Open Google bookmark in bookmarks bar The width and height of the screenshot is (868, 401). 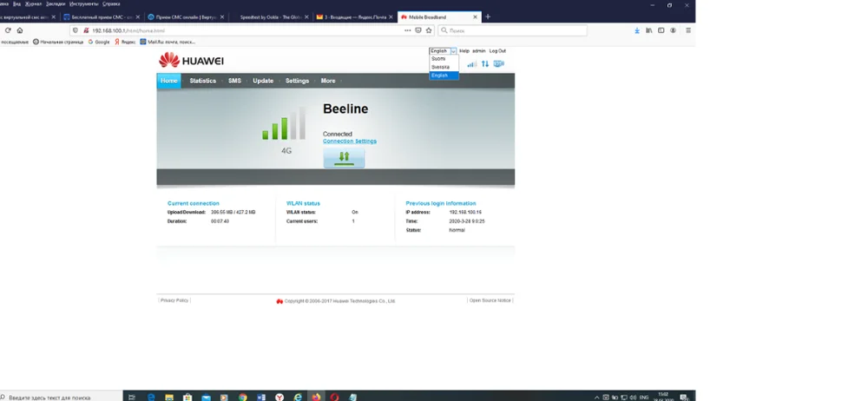click(x=99, y=42)
